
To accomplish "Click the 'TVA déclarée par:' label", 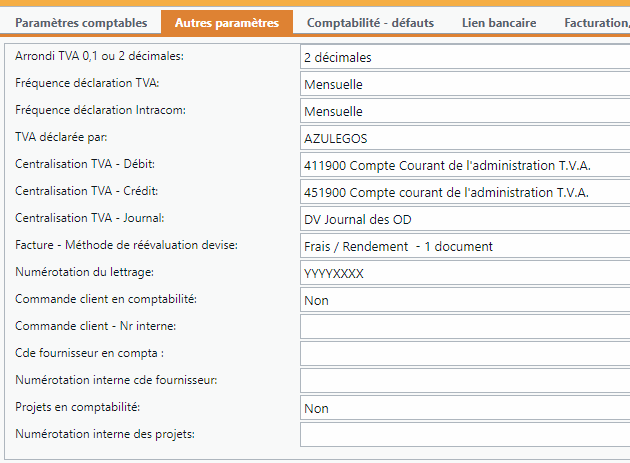I will pyautogui.click(x=61, y=137).
